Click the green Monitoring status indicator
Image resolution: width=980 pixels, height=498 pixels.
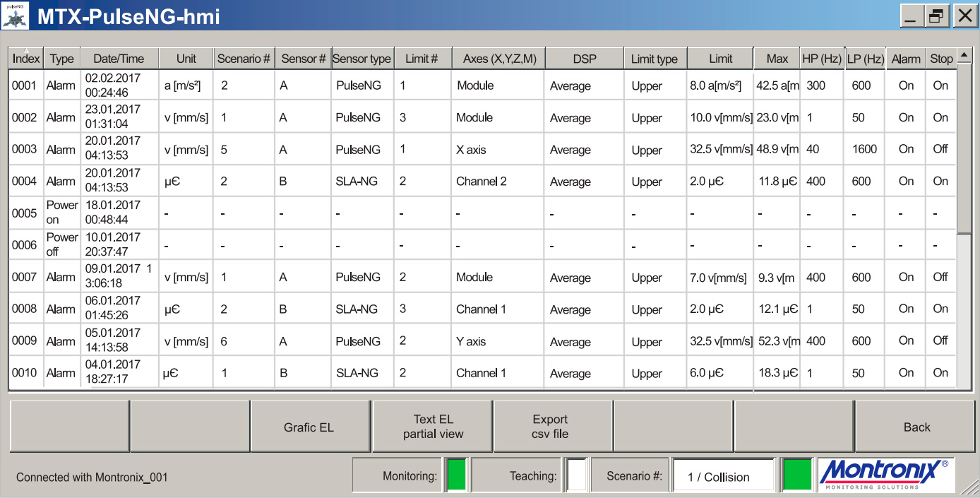(x=457, y=475)
